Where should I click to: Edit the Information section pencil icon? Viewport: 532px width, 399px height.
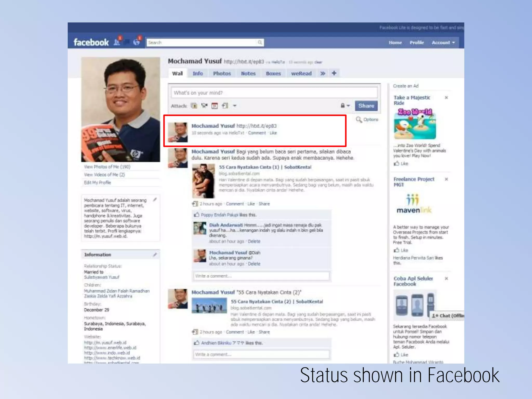click(155, 255)
